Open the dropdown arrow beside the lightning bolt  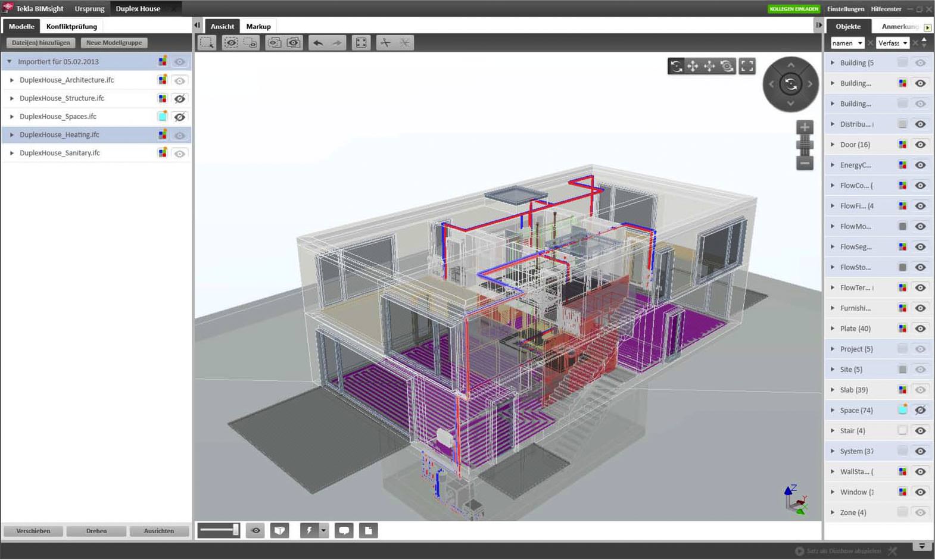(x=323, y=531)
